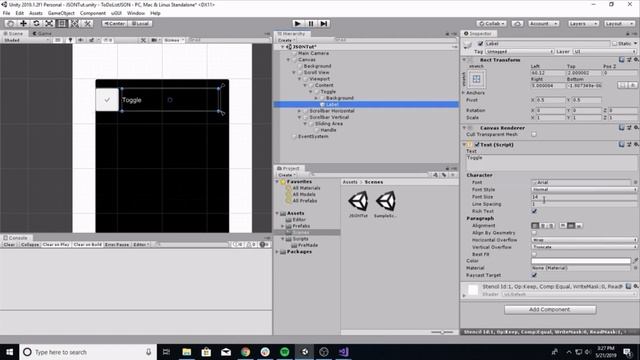
Task: Toggle 2D mode in Scene view
Action: pyautogui.click(x=58, y=40)
